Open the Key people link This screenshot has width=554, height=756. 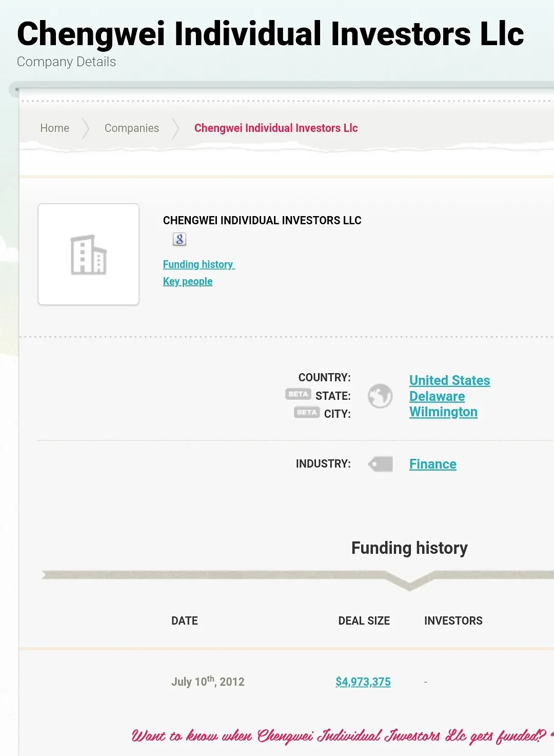pos(188,281)
